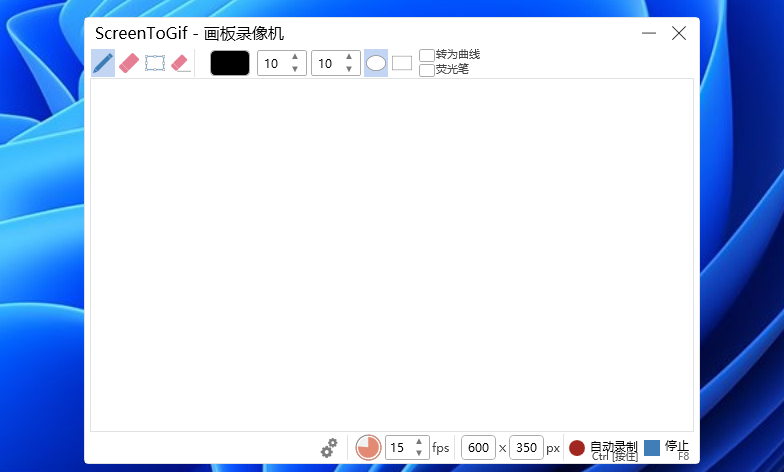
Task: Select the ellipse pen tip shape
Action: click(376, 63)
